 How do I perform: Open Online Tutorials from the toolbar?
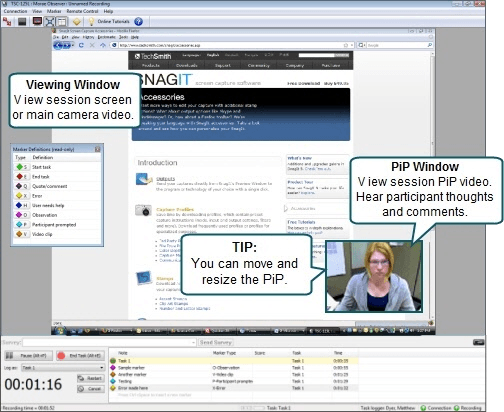[x=109, y=22]
